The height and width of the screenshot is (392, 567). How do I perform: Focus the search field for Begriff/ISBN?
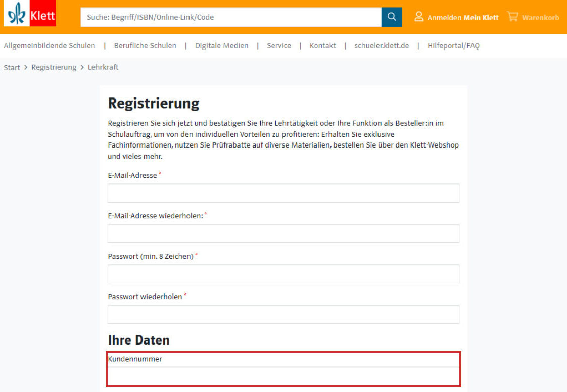231,17
